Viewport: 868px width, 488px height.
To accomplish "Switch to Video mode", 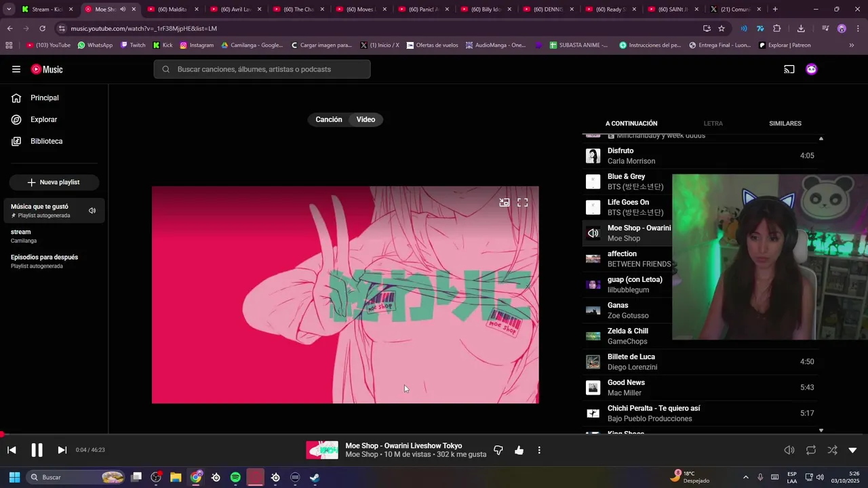I will coord(366,119).
